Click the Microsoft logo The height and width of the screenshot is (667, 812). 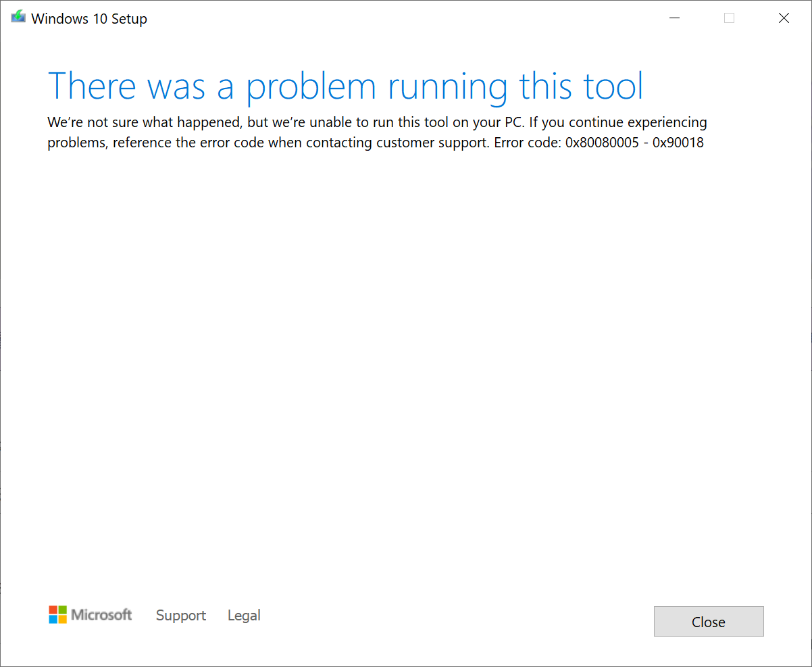coord(91,614)
